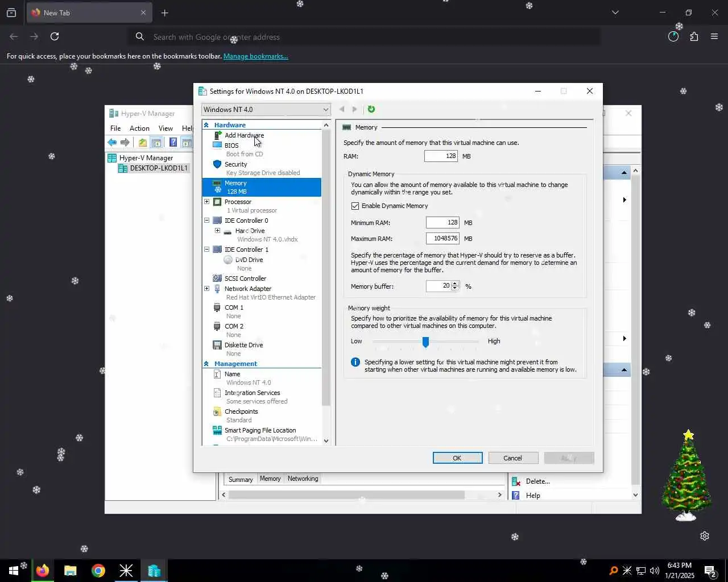Click Hyper-V Manager up-folder toolbar icon
This screenshot has width=728, height=582.
pyautogui.click(x=143, y=142)
